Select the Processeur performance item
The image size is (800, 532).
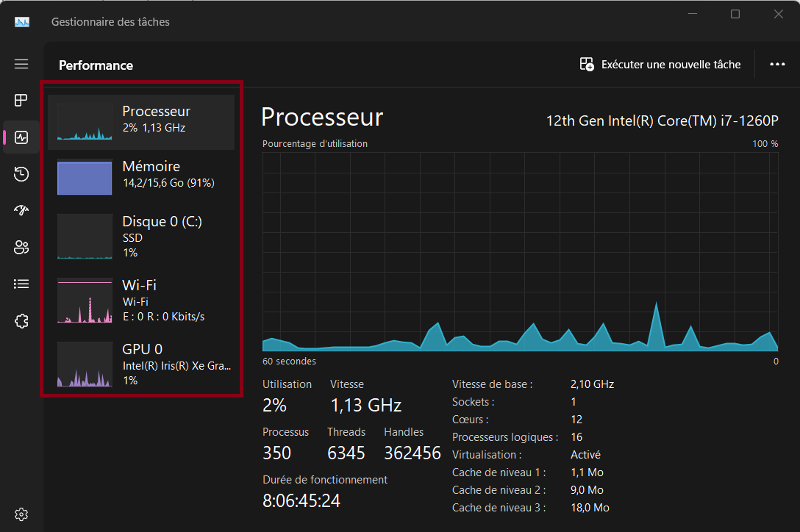pyautogui.click(x=141, y=122)
